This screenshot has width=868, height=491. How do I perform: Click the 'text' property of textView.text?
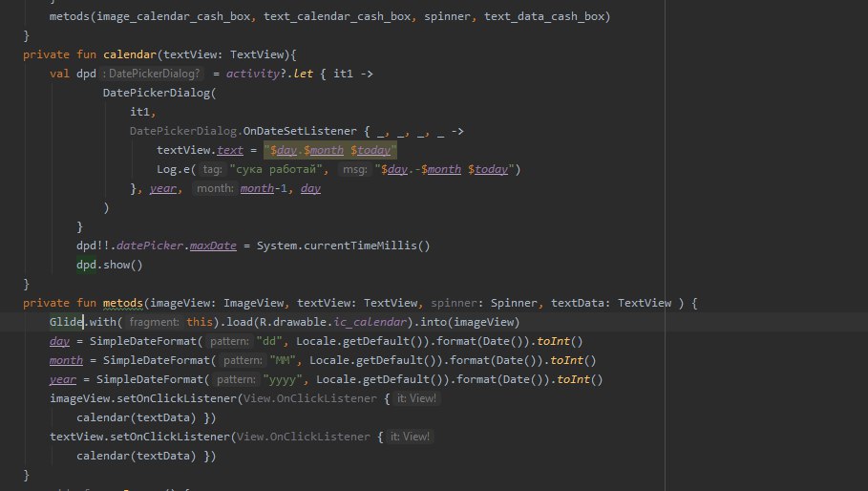coord(230,150)
